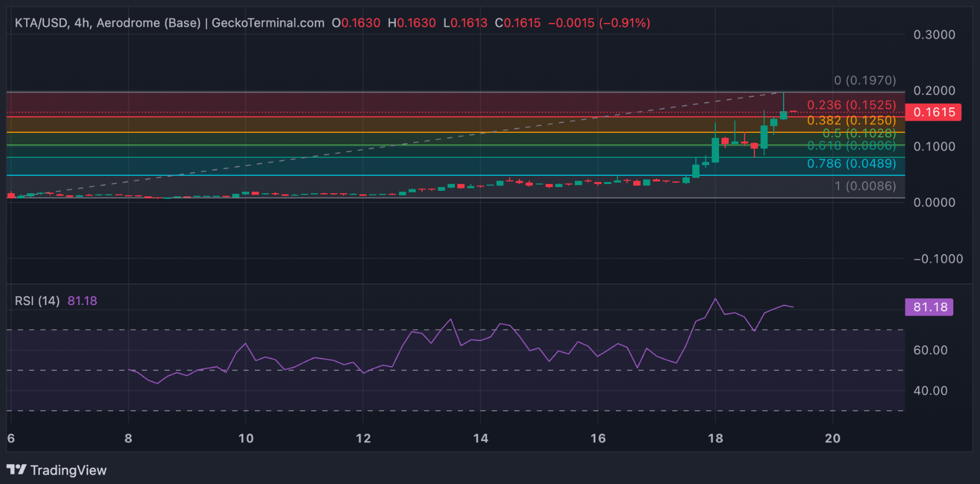The image size is (980, 484).
Task: Select the KTA/USD chart title text
Action: click(x=169, y=23)
